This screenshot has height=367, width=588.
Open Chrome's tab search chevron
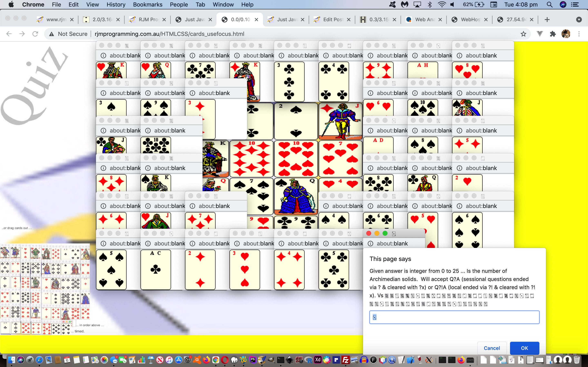pos(579,20)
